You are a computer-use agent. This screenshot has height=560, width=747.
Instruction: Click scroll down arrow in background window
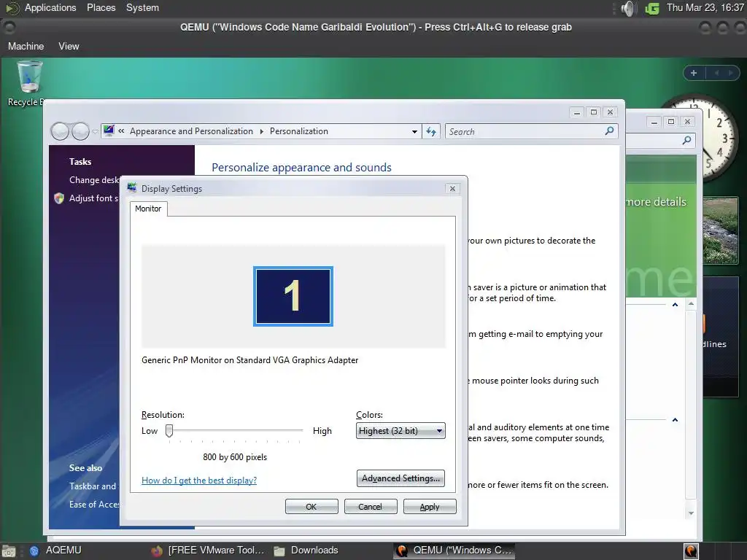(692, 513)
